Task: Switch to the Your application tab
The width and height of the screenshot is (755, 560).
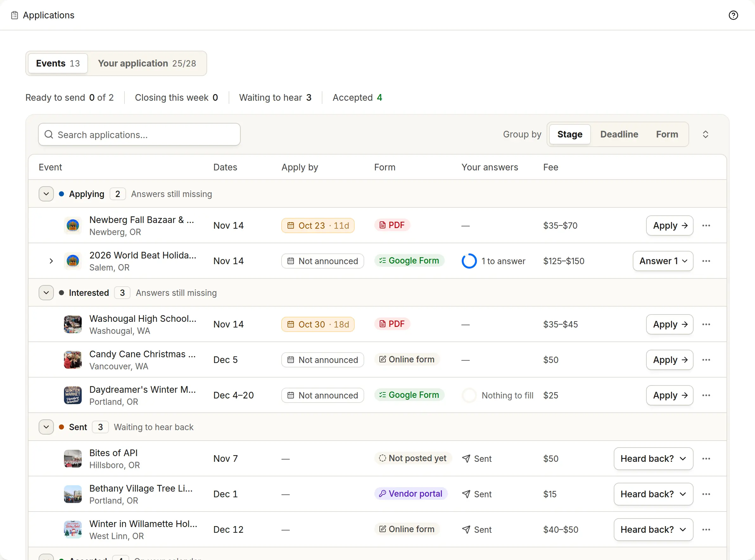Action: click(x=147, y=63)
